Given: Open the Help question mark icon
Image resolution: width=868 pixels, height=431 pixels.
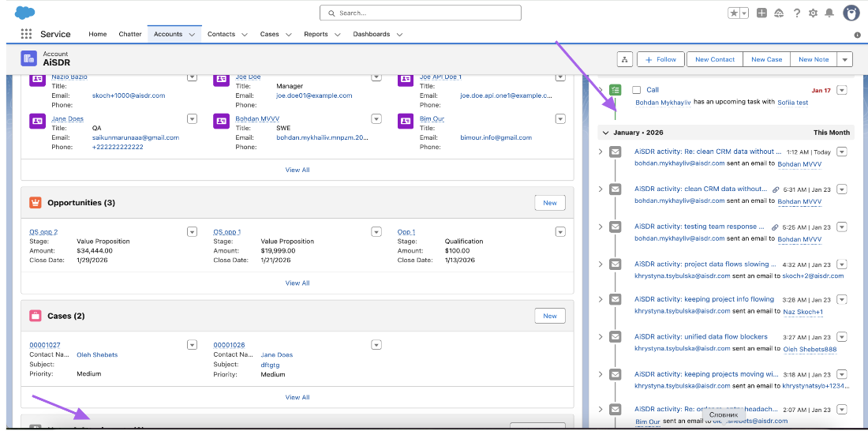Looking at the screenshot, I should coord(797,13).
